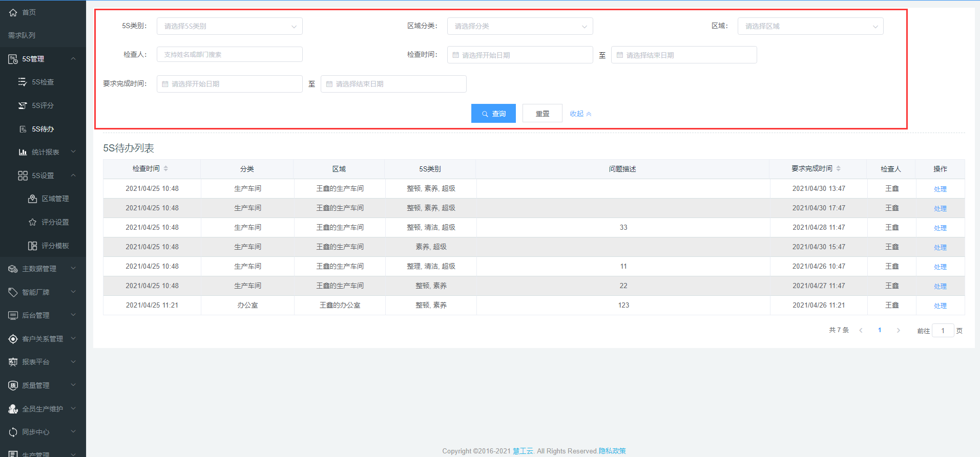Click the 同步中心 sync icon

tap(13, 432)
